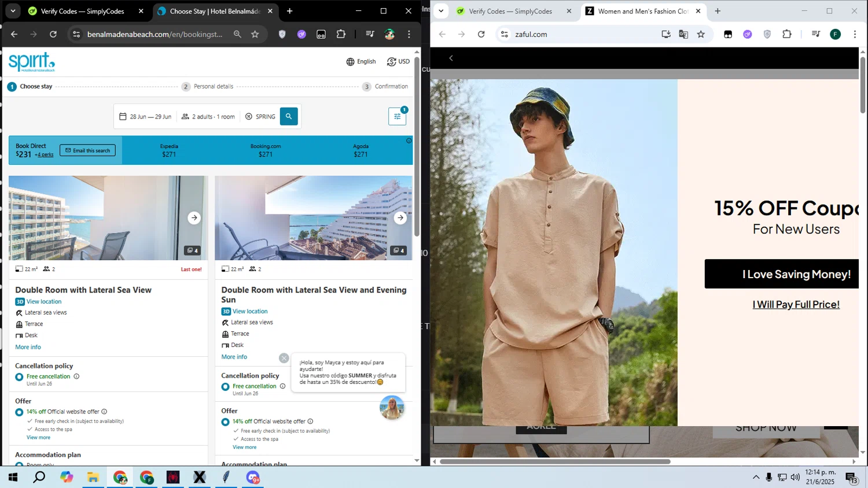The width and height of the screenshot is (868, 488).
Task: Select Women and Men's Fashion tab
Action: pyautogui.click(x=642, y=11)
